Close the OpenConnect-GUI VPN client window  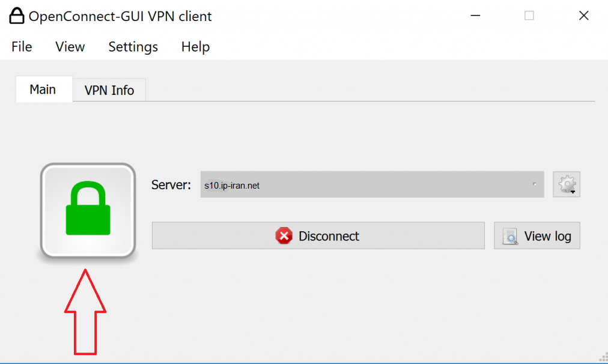pos(583,16)
